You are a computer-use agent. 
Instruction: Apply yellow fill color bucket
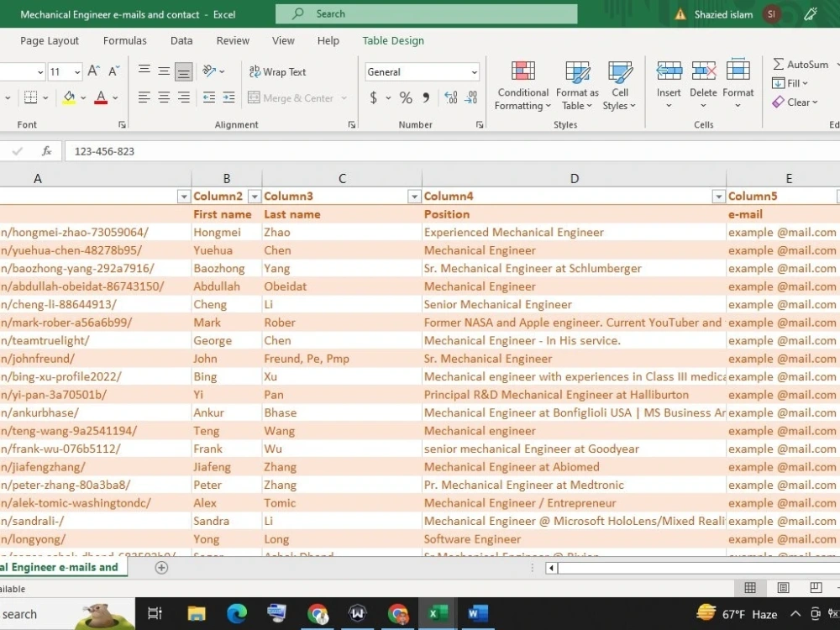click(69, 97)
